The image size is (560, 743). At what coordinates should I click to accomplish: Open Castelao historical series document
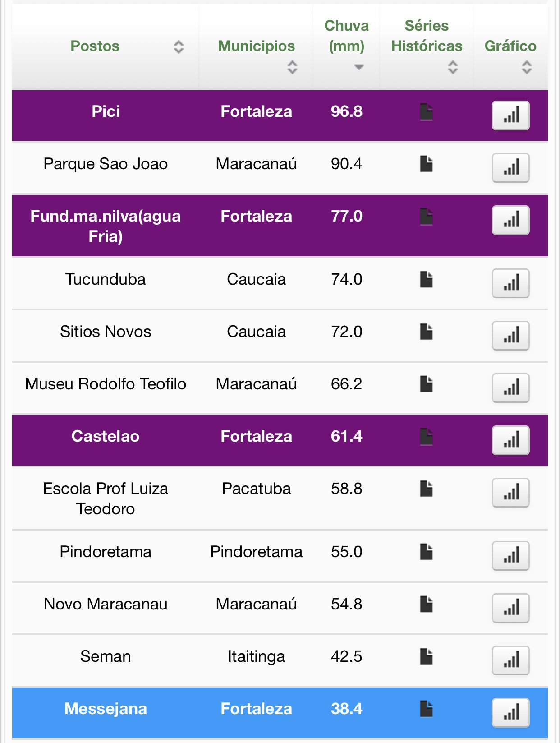coord(426,437)
